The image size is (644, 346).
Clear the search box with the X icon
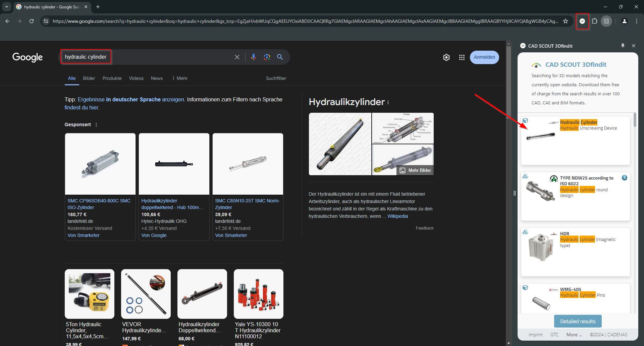click(237, 57)
